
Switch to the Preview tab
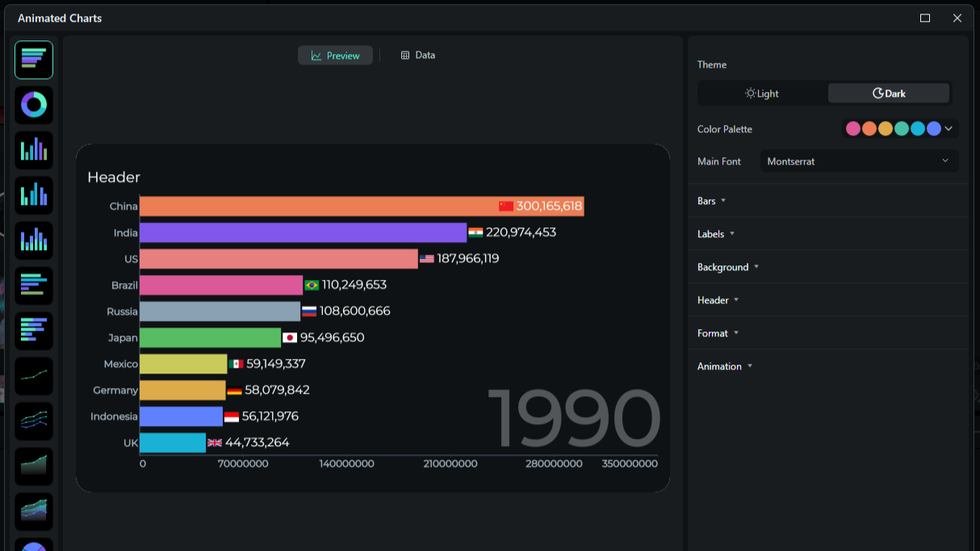[335, 56]
